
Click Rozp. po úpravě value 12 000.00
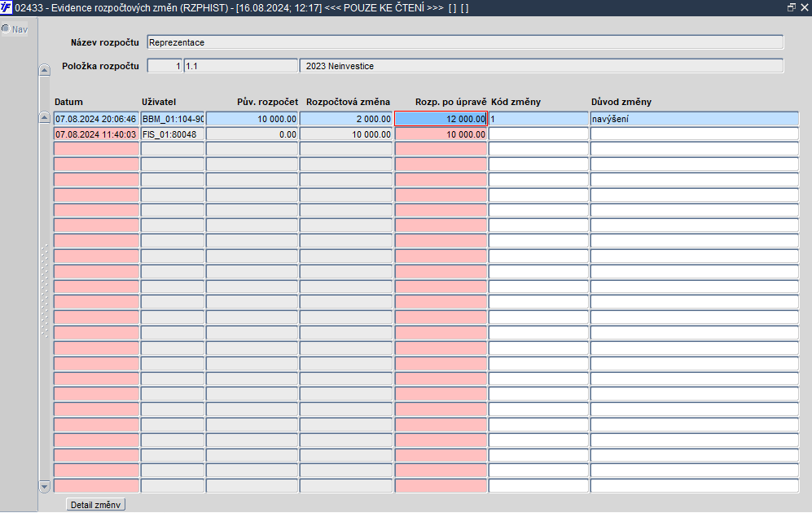[441, 119]
